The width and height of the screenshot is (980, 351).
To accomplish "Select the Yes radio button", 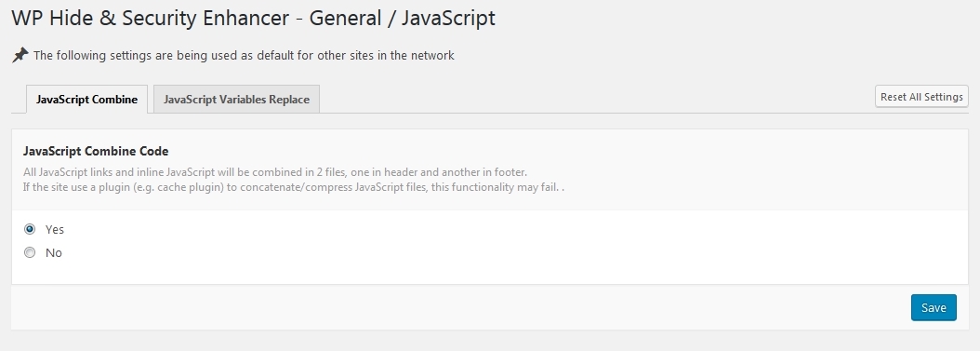I will point(30,229).
